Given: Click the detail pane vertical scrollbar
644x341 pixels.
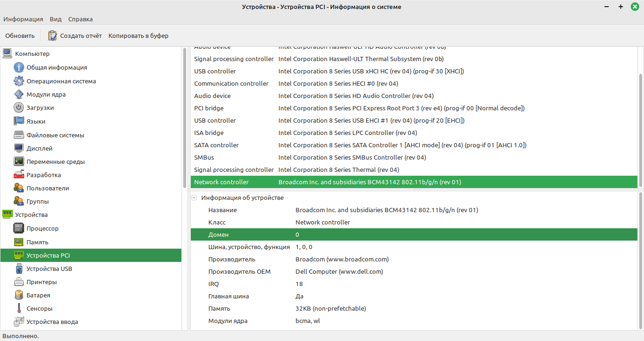Looking at the screenshot, I should point(641,260).
